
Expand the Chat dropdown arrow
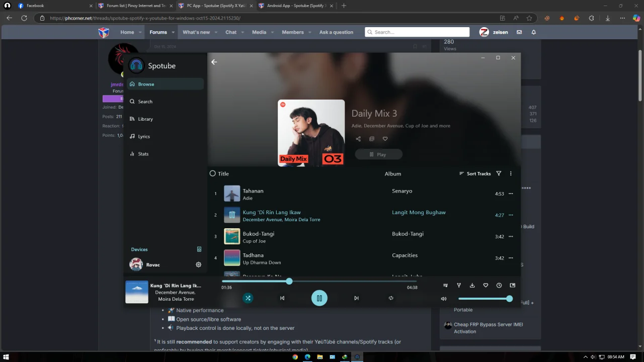coord(243,32)
